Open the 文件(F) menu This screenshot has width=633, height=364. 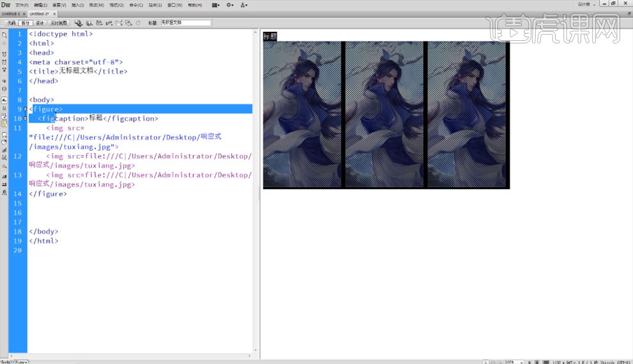[x=22, y=5]
